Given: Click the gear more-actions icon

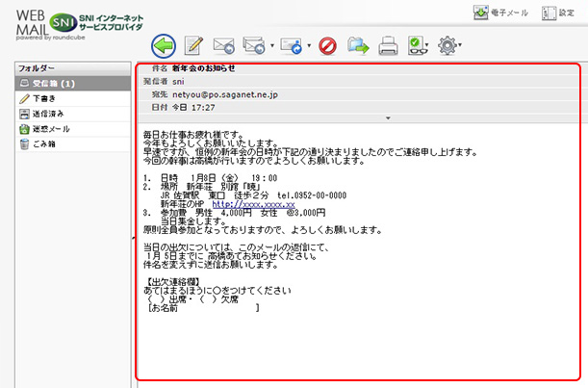Looking at the screenshot, I should click(x=447, y=44).
